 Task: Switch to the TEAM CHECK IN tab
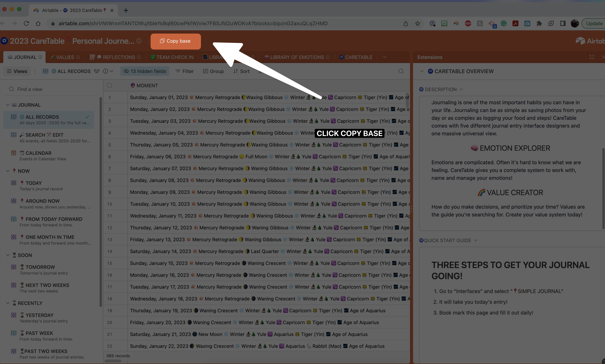click(x=172, y=57)
